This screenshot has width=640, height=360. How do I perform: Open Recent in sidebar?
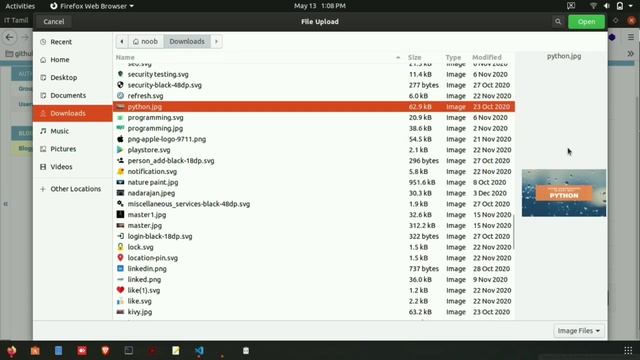point(73,42)
